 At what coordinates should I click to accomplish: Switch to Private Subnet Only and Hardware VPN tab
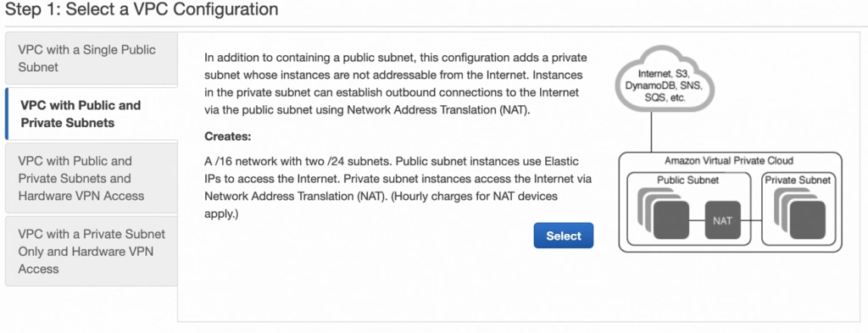coord(92,251)
